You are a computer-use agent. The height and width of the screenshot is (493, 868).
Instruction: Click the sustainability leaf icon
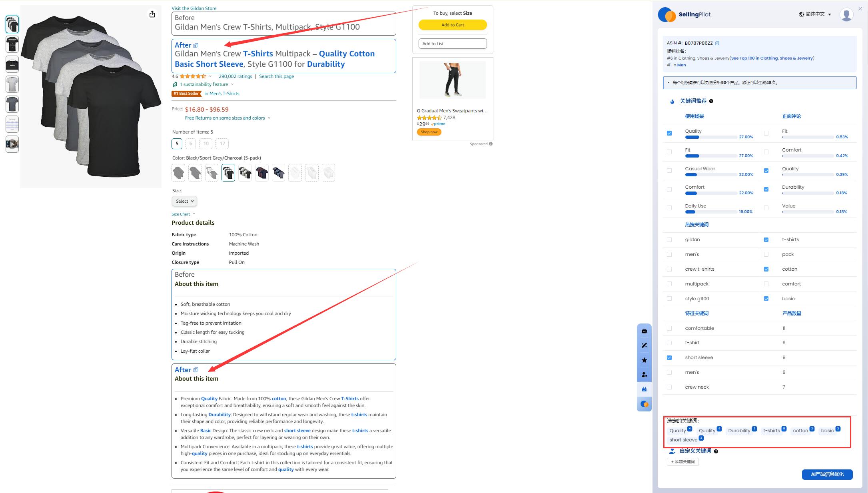175,84
